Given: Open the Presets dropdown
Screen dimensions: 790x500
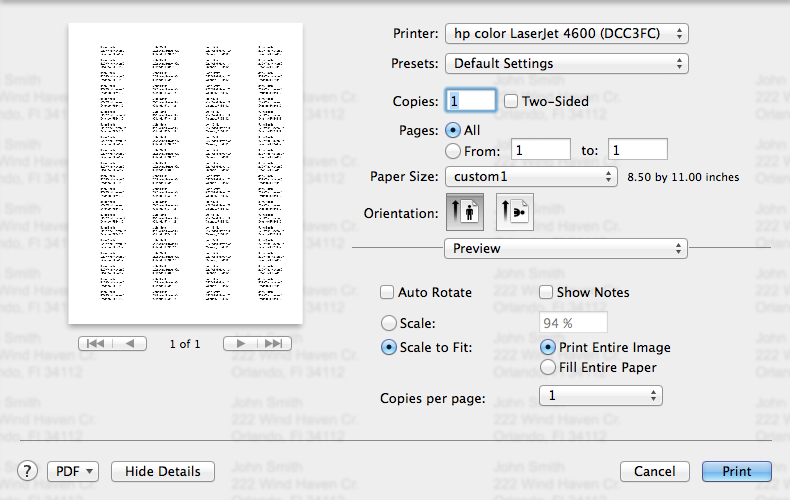Looking at the screenshot, I should pyautogui.click(x=567, y=64).
